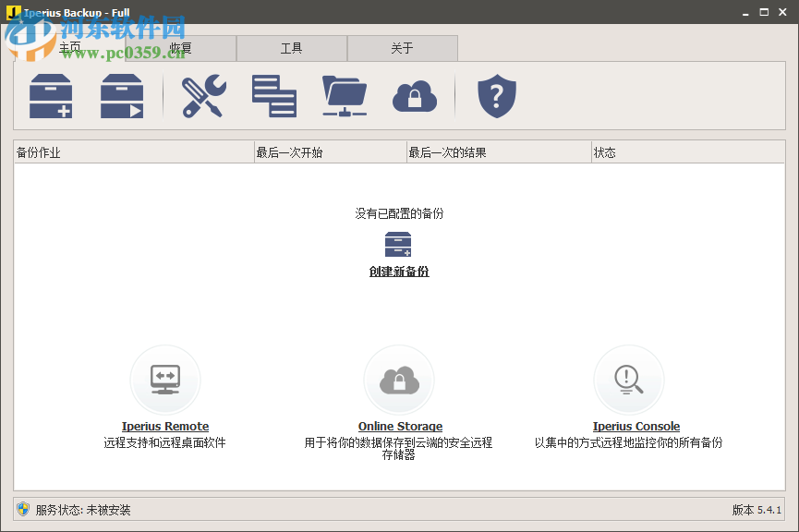Viewport: 799px width, 532px height.
Task: Click the Iperius Remote monitor icon
Action: click(x=165, y=379)
